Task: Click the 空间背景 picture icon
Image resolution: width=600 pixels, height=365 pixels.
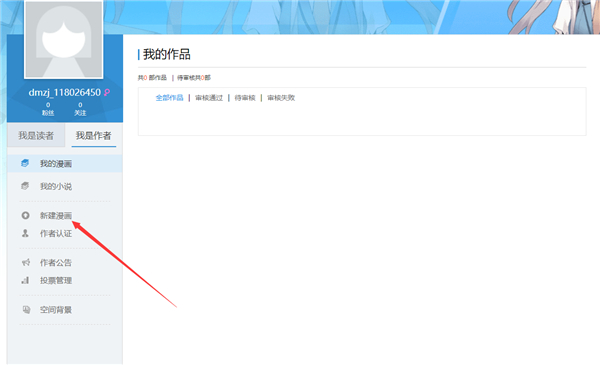Action: [26, 310]
